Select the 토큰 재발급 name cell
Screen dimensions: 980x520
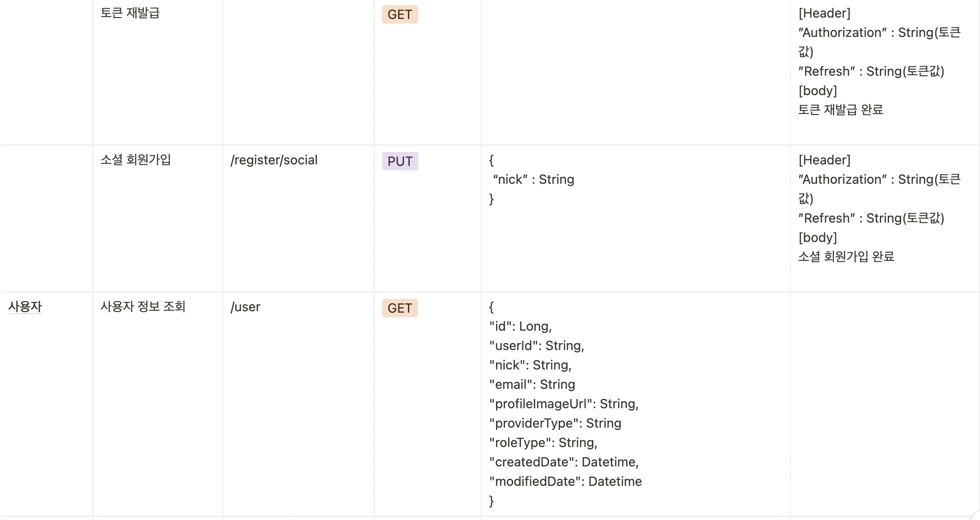tap(130, 13)
